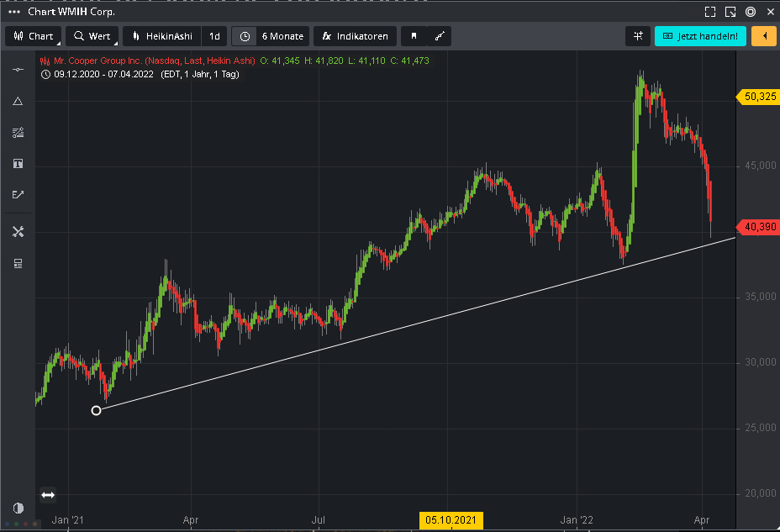
Task: Click the Jetzt handeln! button
Action: pos(700,36)
